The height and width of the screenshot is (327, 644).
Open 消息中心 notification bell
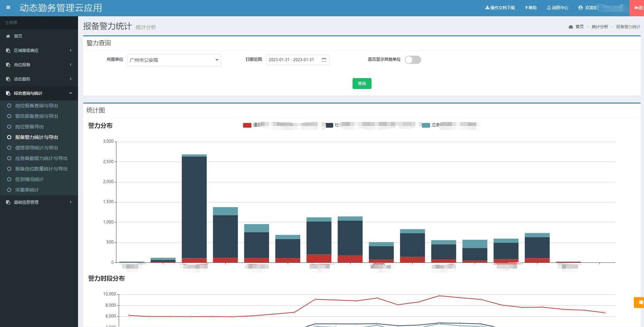[557, 8]
